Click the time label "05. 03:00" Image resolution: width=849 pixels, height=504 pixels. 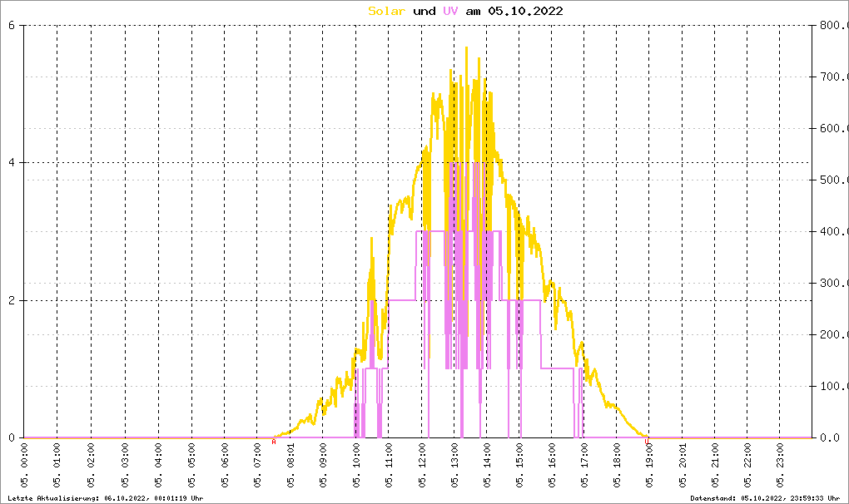125,465
